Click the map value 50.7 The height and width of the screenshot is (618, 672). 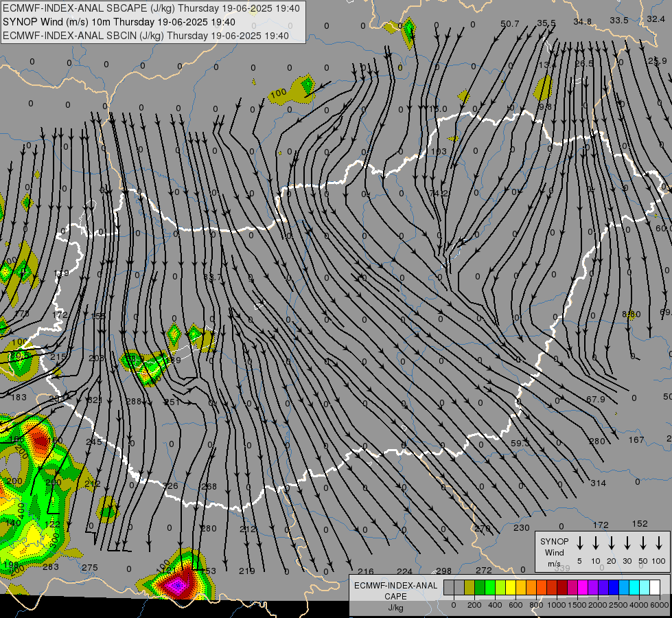tap(509, 24)
